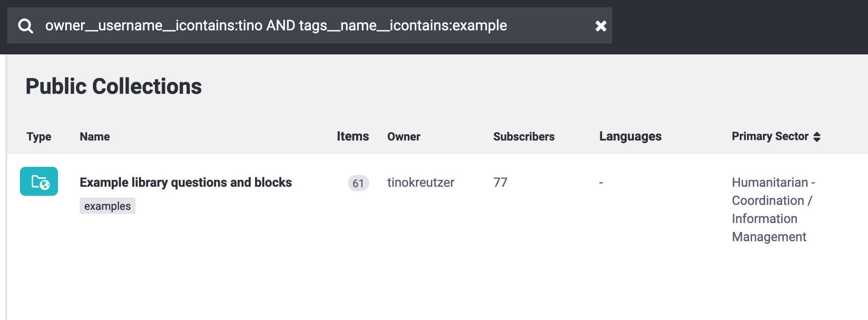Click the Items column header

352,136
